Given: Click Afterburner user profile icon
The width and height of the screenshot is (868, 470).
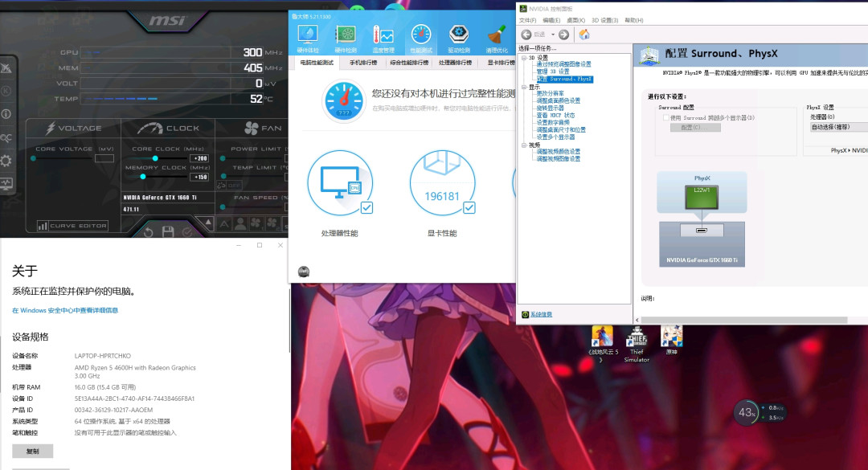Looking at the screenshot, I should pos(240,223).
